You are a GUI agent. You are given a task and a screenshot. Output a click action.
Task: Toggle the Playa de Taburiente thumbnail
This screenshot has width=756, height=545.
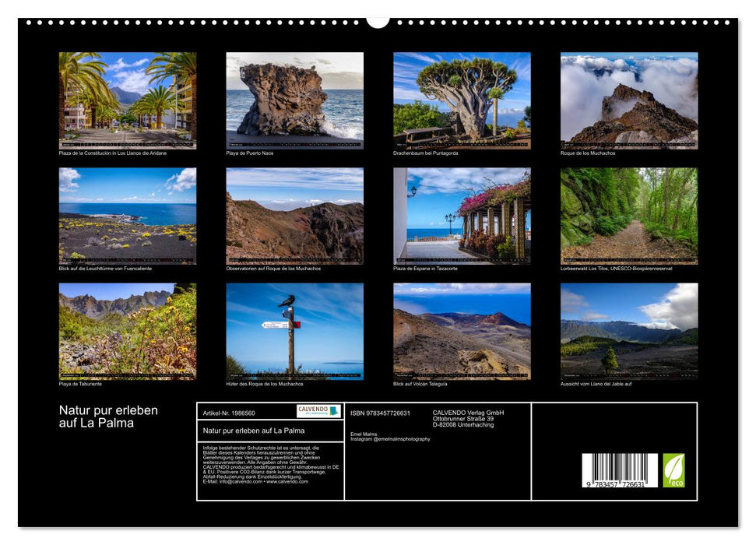tap(128, 331)
